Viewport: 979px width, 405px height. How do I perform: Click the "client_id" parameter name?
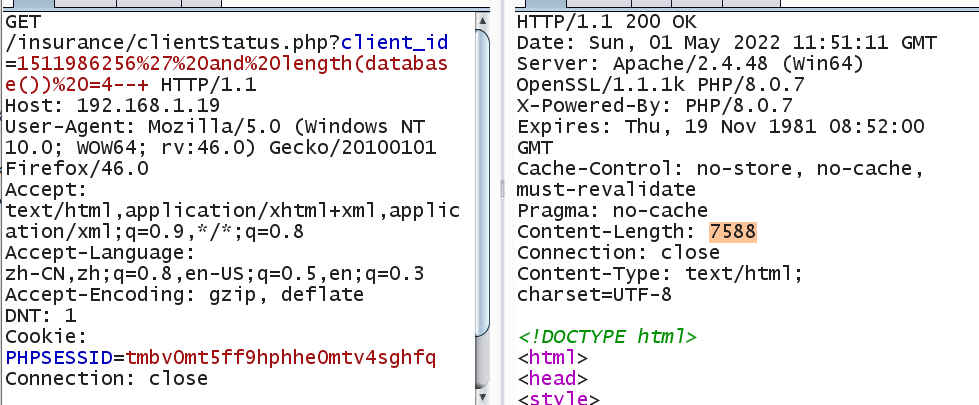tap(395, 43)
